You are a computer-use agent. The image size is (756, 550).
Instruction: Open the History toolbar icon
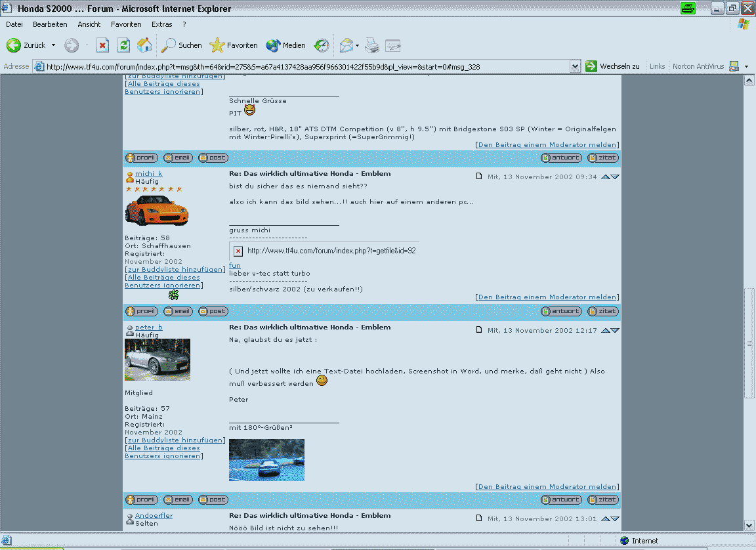[x=322, y=45]
